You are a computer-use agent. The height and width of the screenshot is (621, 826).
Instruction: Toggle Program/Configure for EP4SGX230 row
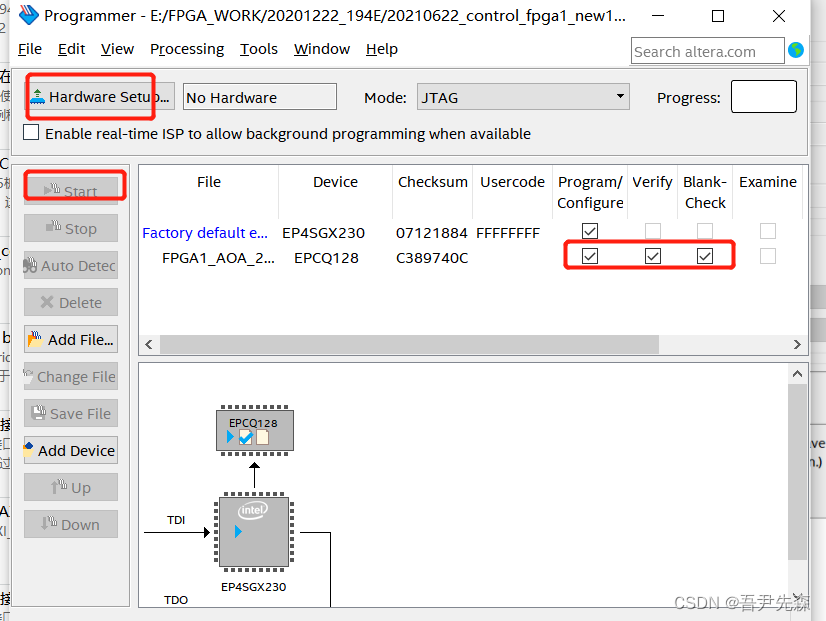coord(590,231)
